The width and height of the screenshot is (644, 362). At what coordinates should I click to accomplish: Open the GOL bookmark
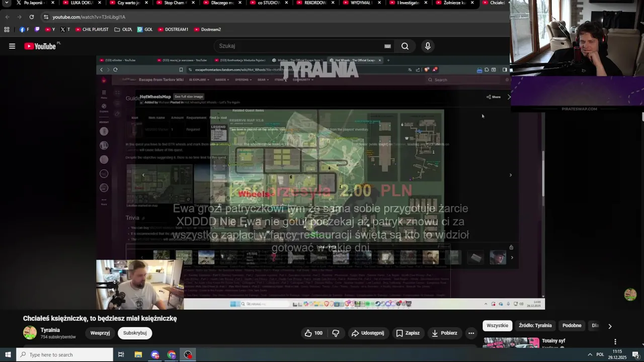pos(145,30)
